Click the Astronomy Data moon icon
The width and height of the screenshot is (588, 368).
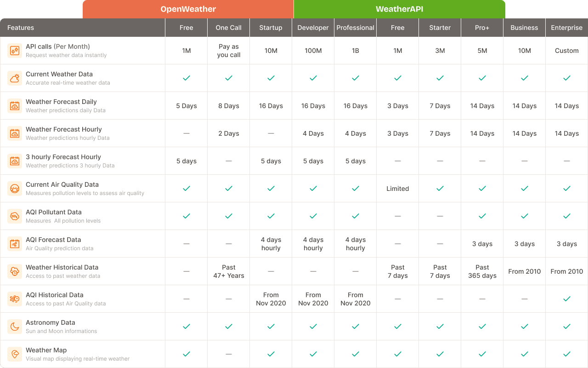(15, 327)
